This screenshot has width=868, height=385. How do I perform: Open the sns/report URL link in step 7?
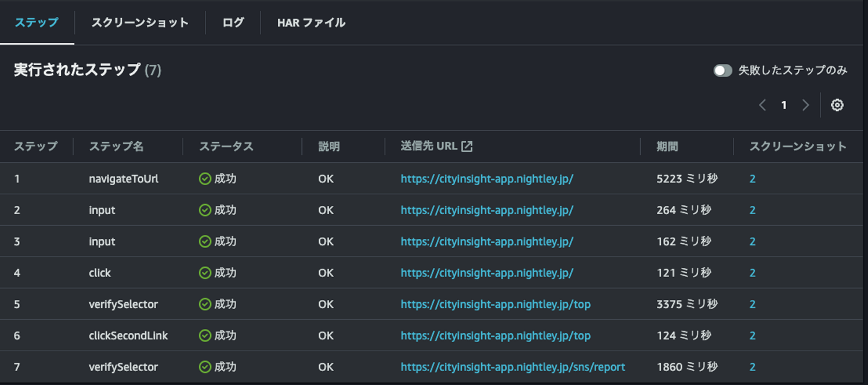click(x=512, y=367)
